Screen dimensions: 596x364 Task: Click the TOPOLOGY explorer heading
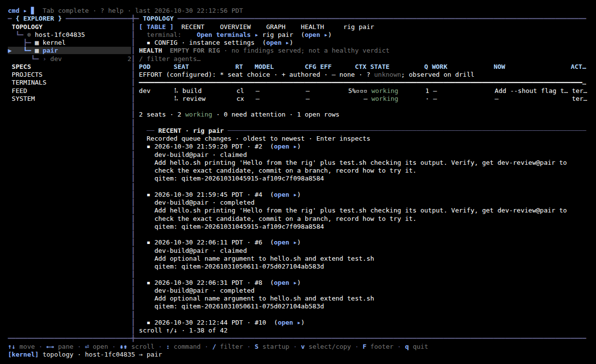pos(27,27)
